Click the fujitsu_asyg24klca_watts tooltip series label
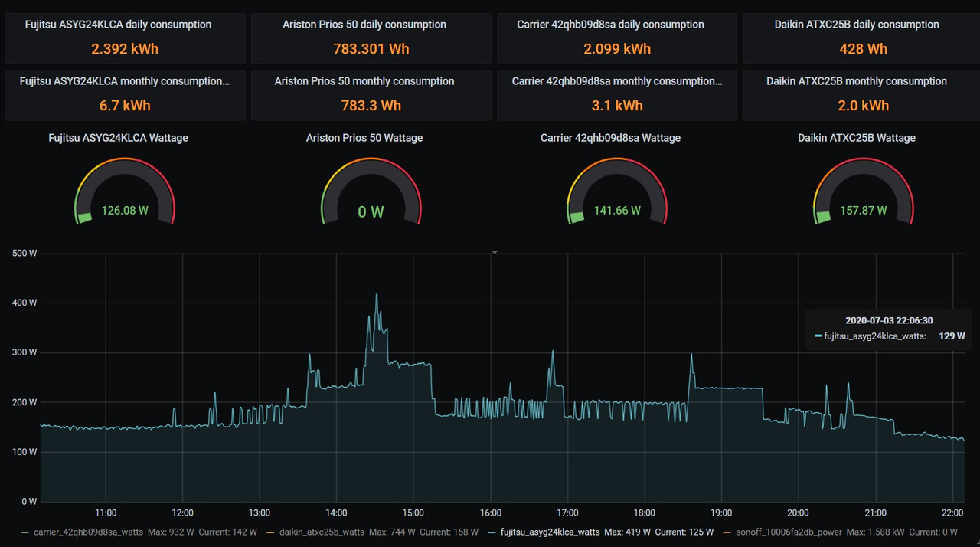Screen dimensions: 980x547 [x=875, y=336]
